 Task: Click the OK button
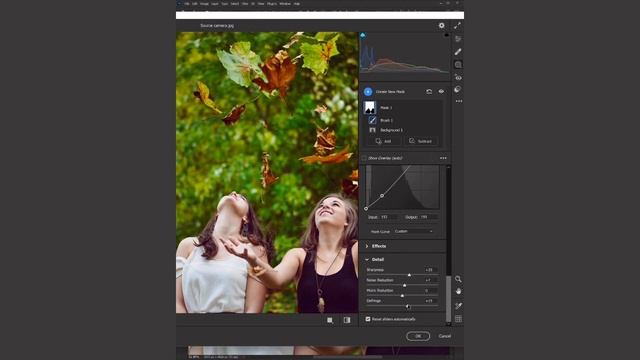coord(418,336)
